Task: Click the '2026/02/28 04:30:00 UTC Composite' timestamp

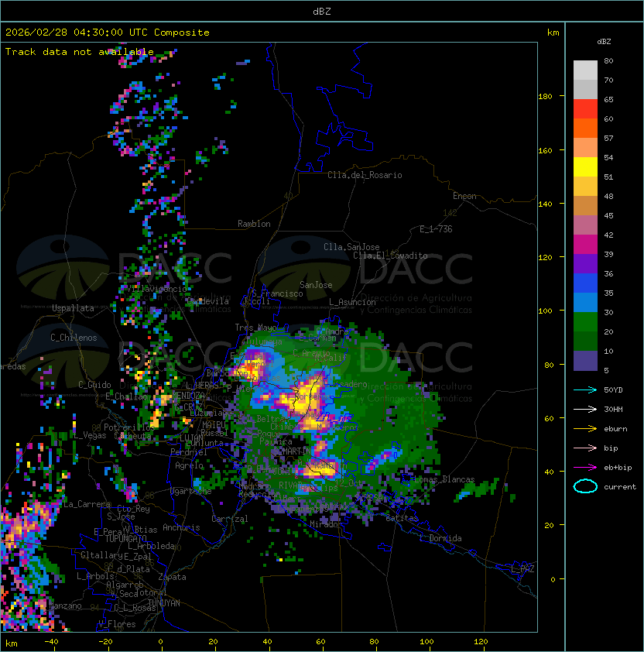Action: click(x=108, y=33)
